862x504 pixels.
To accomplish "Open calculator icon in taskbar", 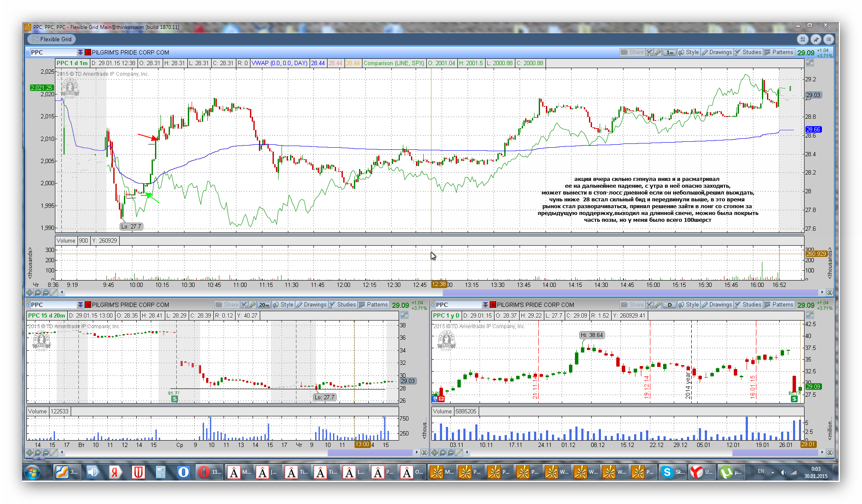I will (x=161, y=472).
